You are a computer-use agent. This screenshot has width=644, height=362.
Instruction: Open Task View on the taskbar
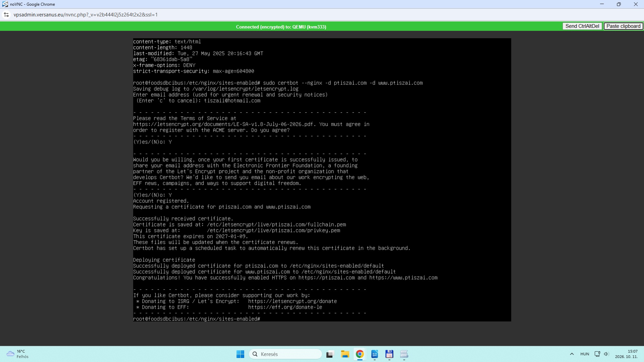(x=330, y=354)
